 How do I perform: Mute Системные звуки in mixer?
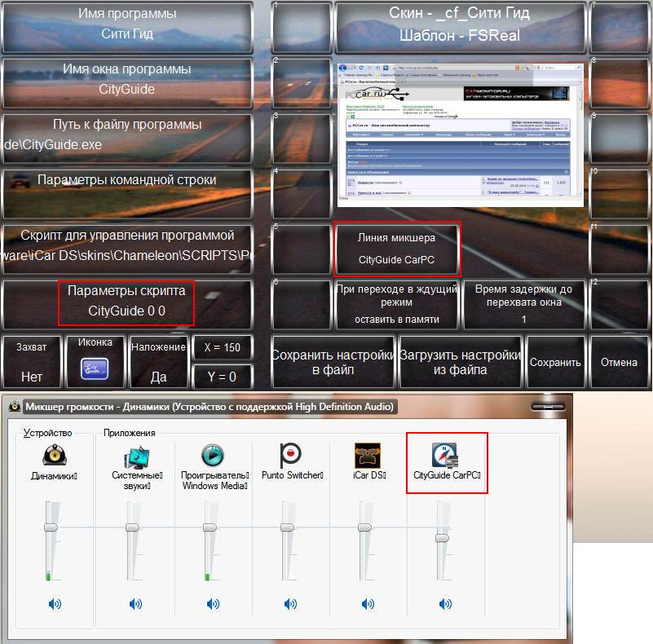point(135,603)
